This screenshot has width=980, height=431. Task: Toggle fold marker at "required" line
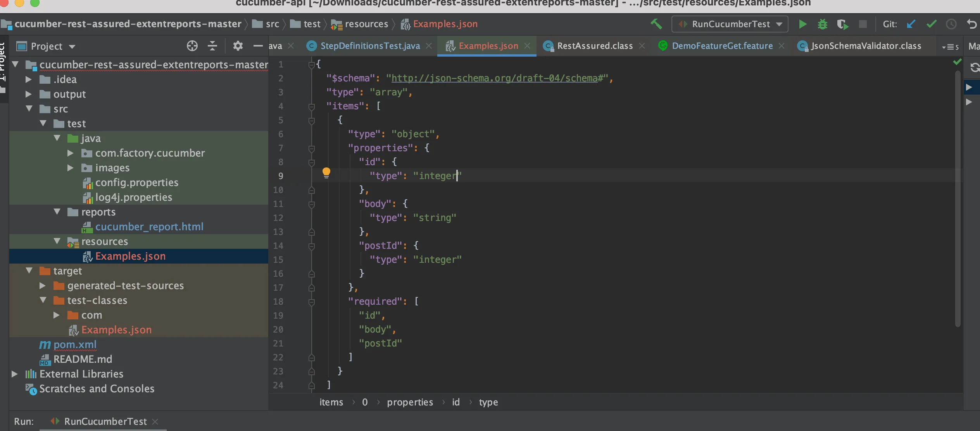(311, 302)
